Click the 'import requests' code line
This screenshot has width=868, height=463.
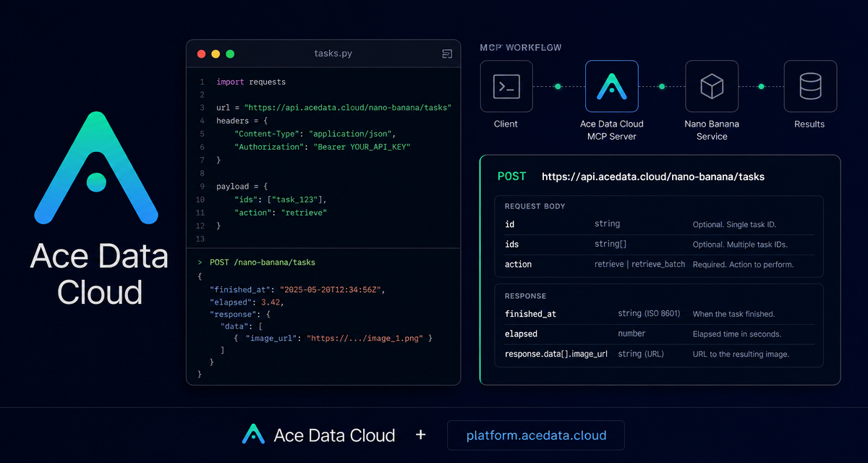click(x=251, y=82)
